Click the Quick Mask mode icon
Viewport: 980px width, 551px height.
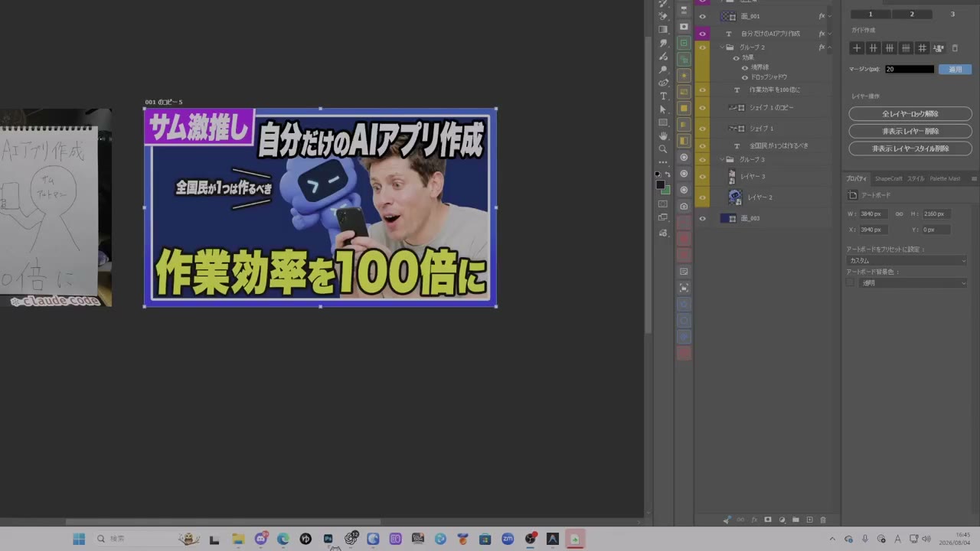(x=663, y=204)
